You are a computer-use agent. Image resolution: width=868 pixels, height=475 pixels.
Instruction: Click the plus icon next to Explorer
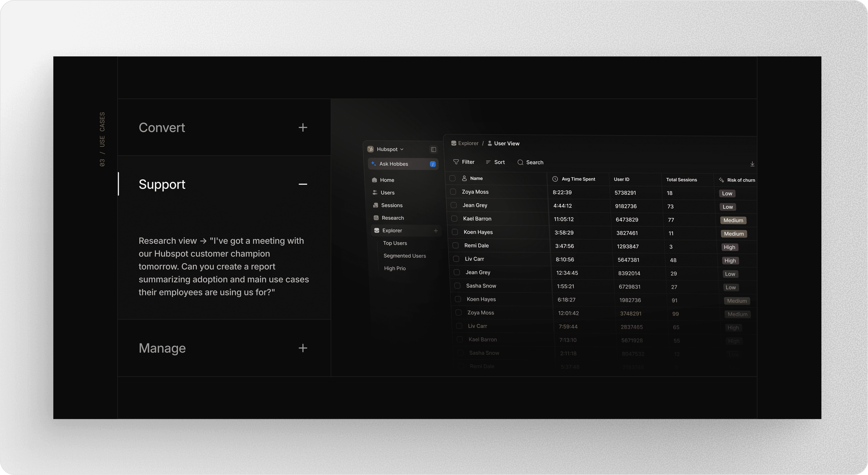click(436, 231)
